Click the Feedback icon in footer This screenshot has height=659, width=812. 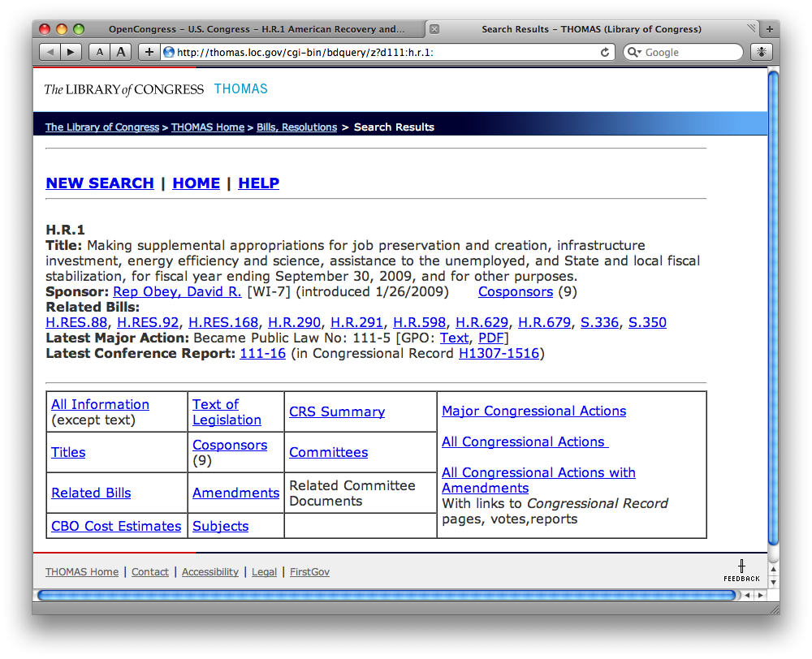click(x=741, y=570)
